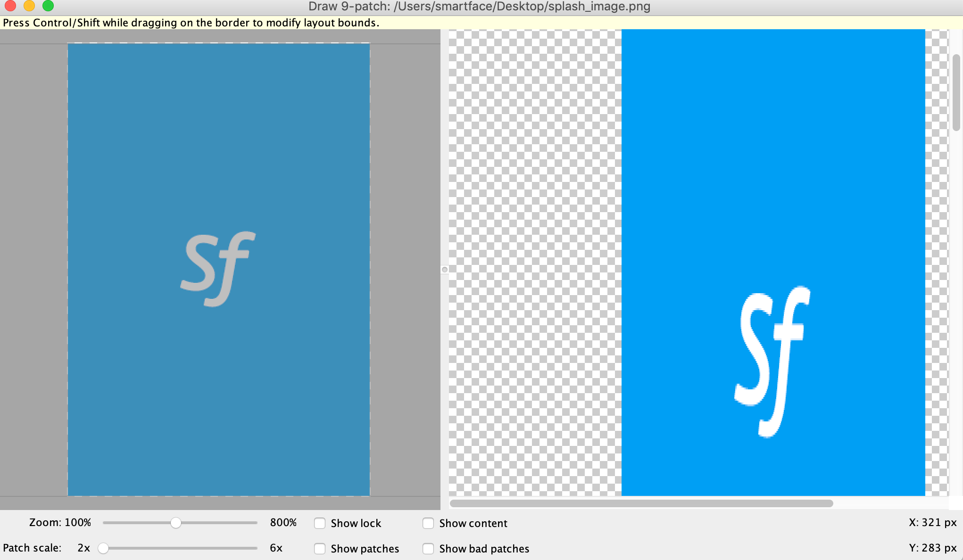Click the split pane divider handle

[444, 270]
